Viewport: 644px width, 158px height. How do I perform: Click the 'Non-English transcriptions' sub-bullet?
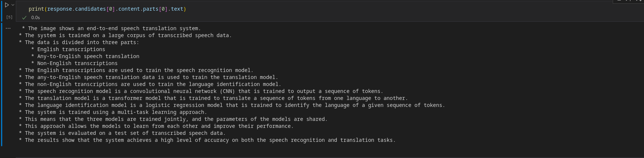pos(74,63)
